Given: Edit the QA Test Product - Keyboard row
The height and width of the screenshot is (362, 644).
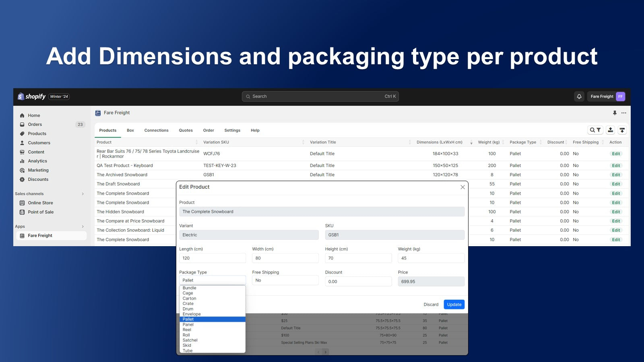Looking at the screenshot, I should click(615, 165).
